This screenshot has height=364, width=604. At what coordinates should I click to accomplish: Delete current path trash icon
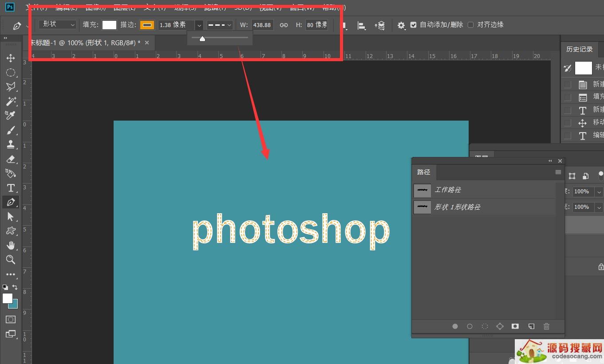[546, 326]
